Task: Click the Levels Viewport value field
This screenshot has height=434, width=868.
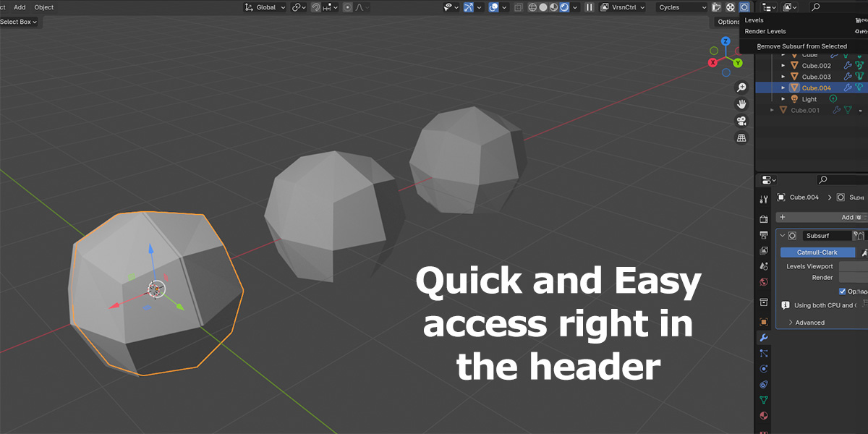Action: (854, 267)
